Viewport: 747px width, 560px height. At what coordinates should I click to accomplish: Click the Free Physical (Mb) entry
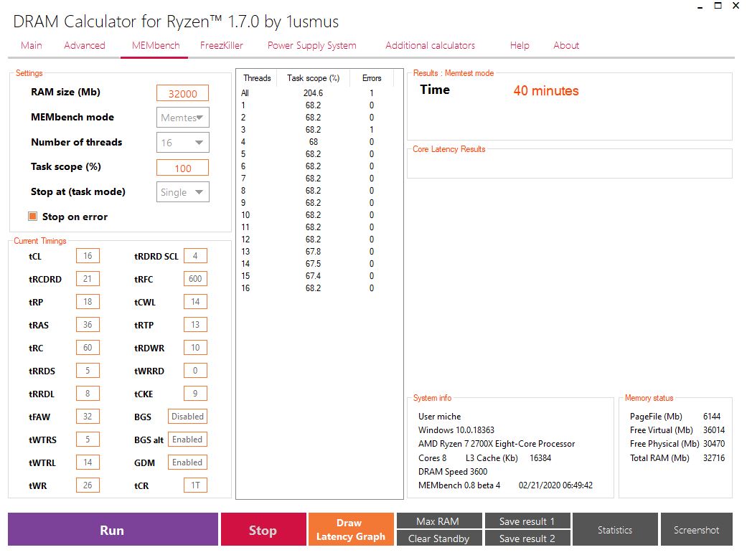(x=677, y=443)
